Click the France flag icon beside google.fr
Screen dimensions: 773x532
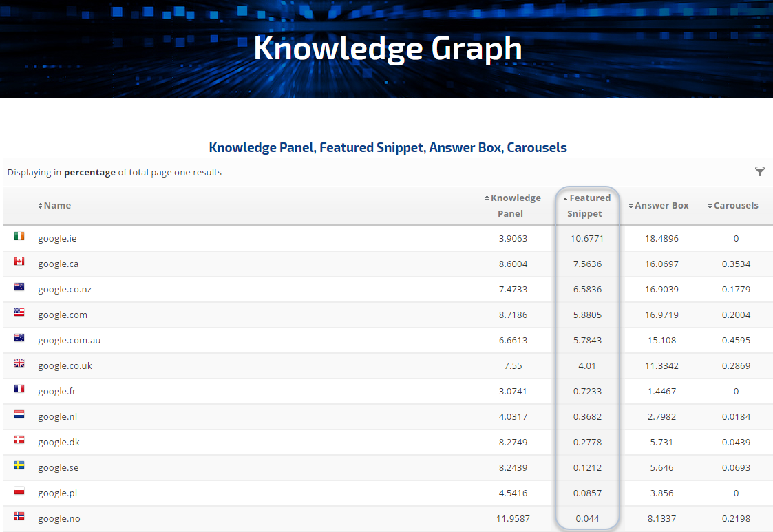[19, 389]
